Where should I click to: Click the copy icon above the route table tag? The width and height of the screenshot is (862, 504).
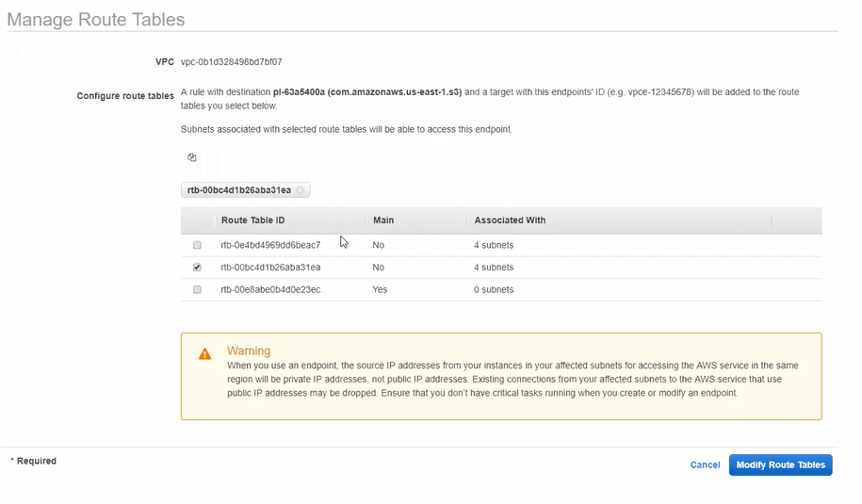[x=191, y=157]
